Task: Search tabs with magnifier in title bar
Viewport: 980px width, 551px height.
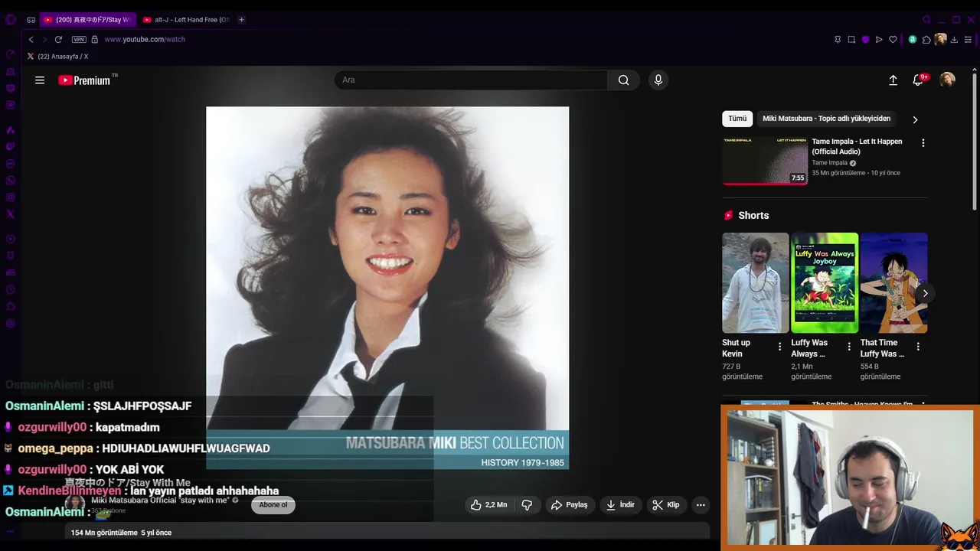Action: point(926,20)
